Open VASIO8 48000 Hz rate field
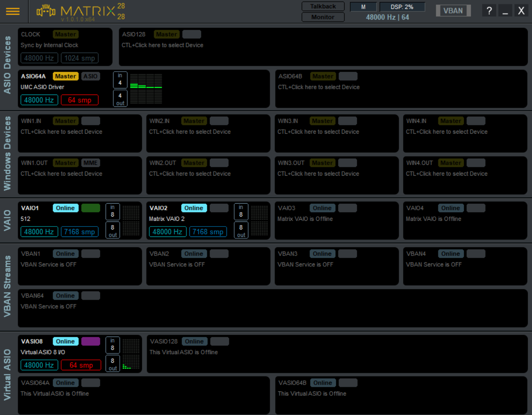This screenshot has height=415, width=532. point(39,365)
